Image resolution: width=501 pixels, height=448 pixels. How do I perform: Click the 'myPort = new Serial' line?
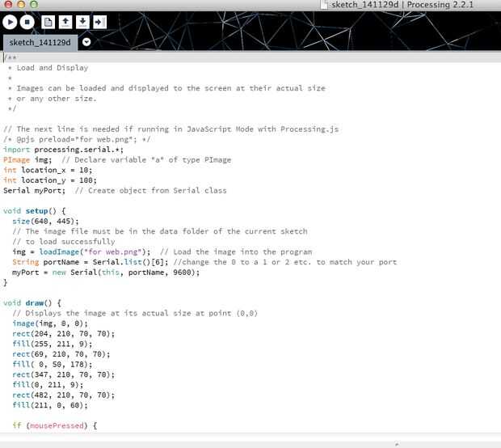click(x=106, y=273)
